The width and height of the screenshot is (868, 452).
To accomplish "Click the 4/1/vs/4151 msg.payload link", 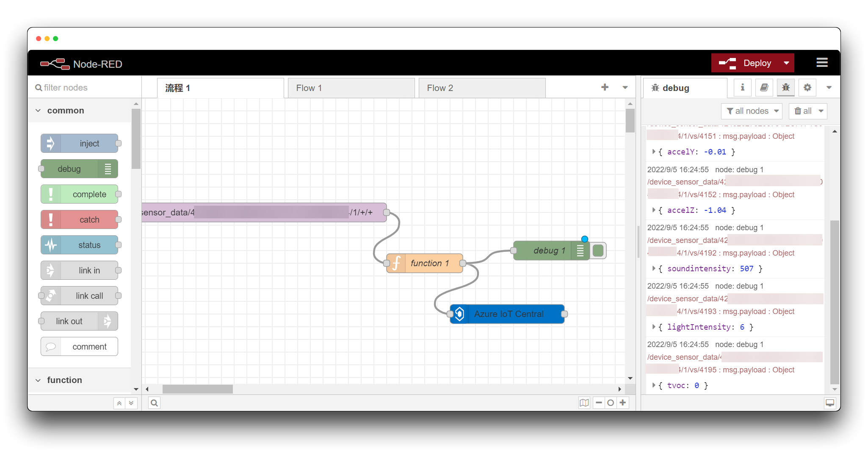I will pyautogui.click(x=736, y=136).
